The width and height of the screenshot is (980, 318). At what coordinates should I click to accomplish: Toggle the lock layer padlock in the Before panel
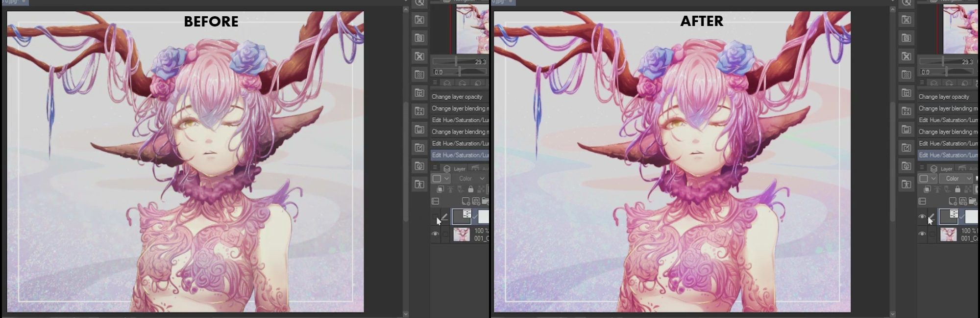470,189
